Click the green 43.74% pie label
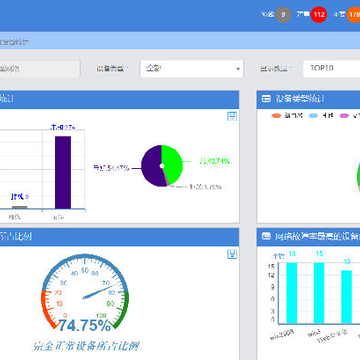 pos(215,161)
